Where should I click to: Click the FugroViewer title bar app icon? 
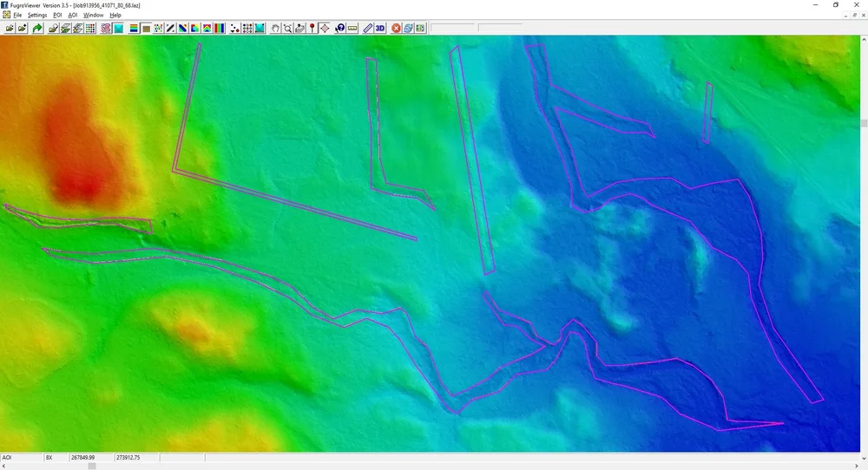click(x=5, y=5)
